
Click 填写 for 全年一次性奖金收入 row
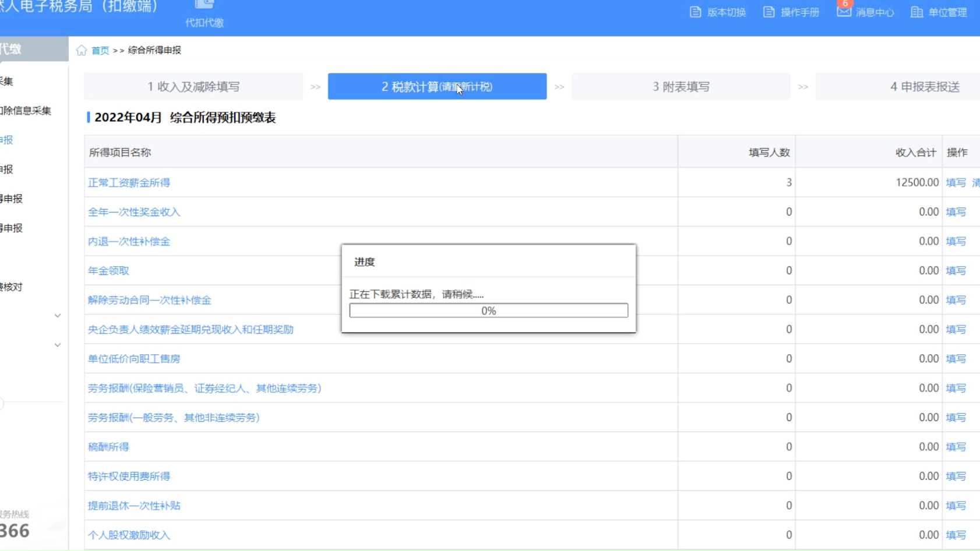pos(956,212)
